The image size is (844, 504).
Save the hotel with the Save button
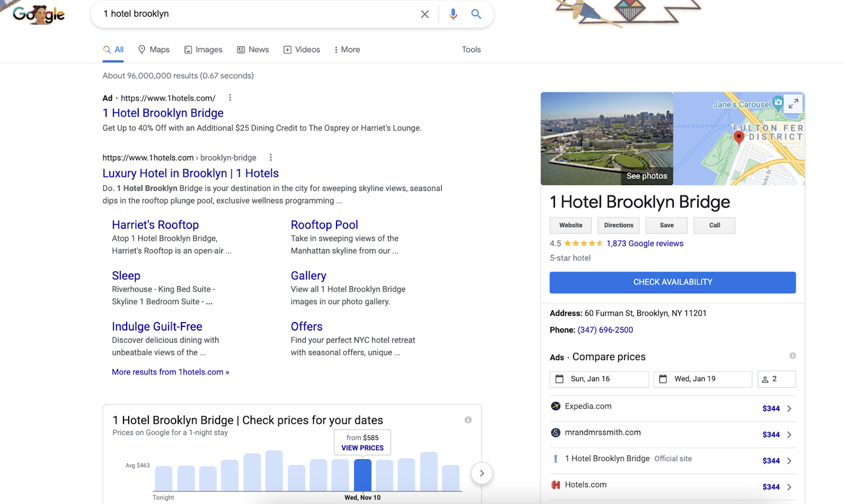667,226
